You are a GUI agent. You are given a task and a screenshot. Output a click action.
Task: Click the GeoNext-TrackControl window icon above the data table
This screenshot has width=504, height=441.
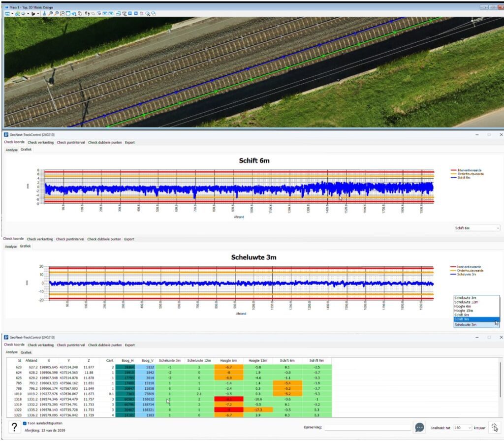point(6,337)
